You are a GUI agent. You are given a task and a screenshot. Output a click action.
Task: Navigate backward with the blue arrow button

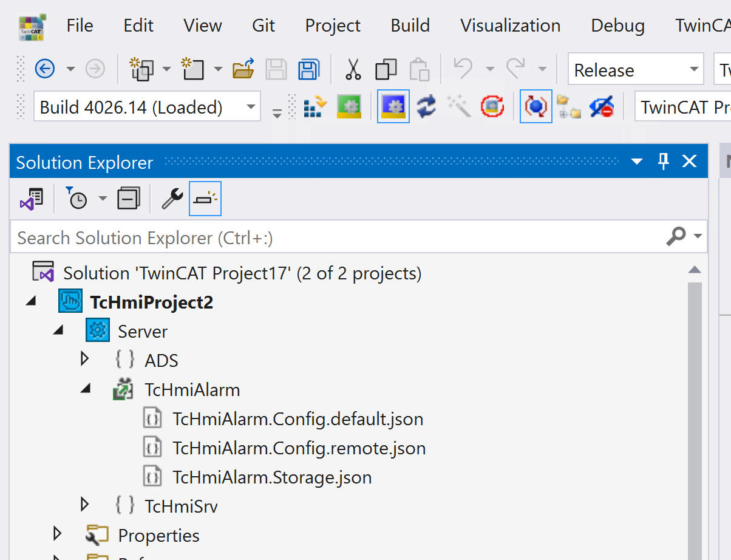coord(45,69)
